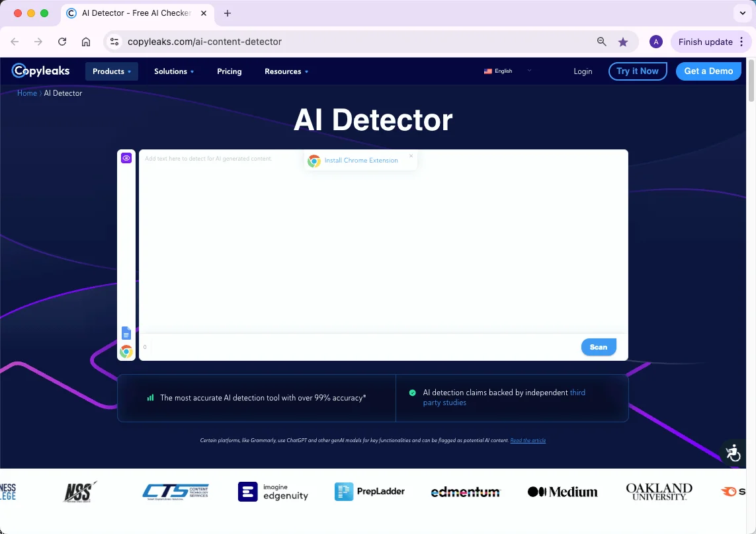Open the third party studies link

tap(504, 398)
